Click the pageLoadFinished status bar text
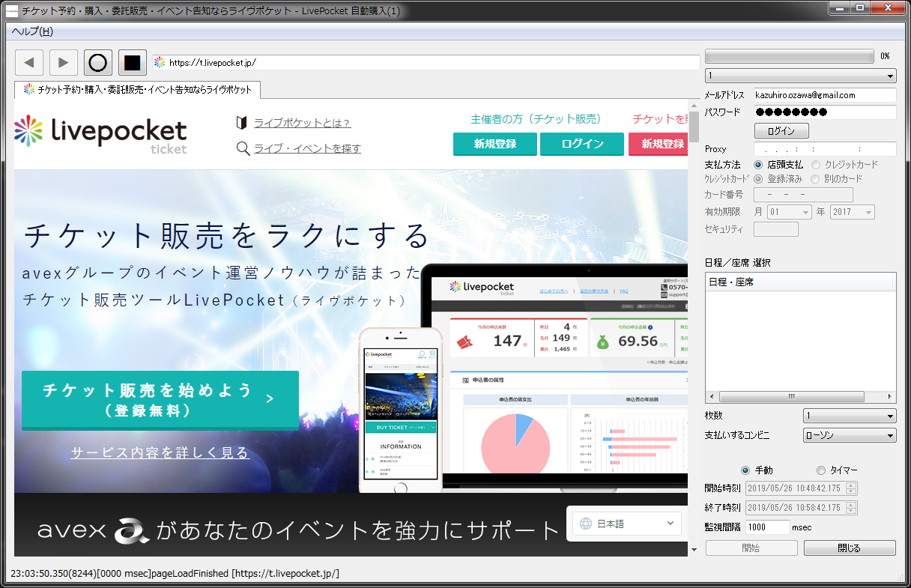911x588 pixels. [x=175, y=573]
